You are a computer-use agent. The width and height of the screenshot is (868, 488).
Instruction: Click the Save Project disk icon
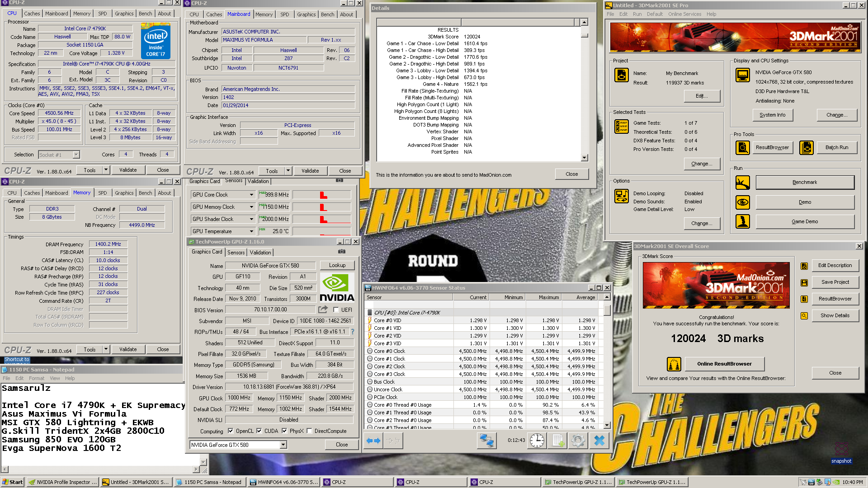(804, 283)
